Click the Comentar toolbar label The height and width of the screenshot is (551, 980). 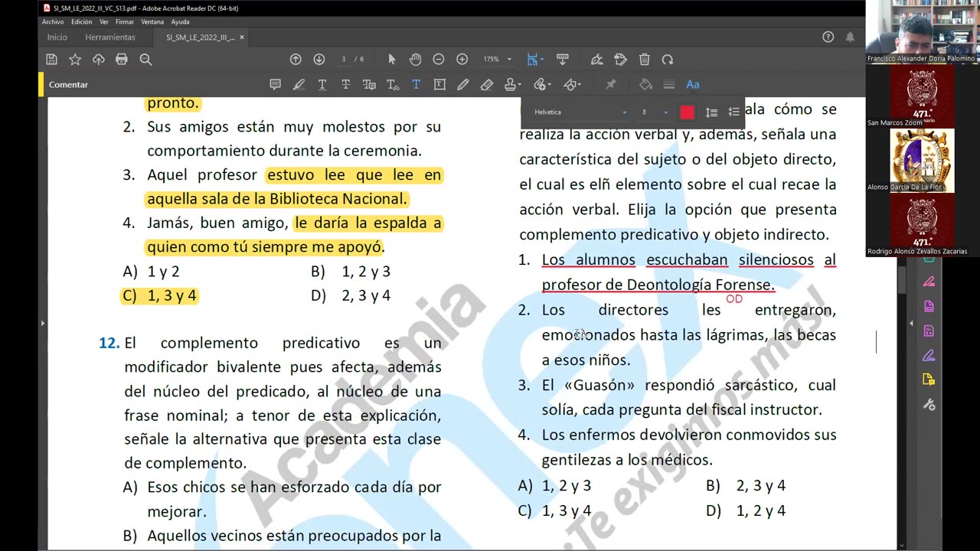pos(68,85)
